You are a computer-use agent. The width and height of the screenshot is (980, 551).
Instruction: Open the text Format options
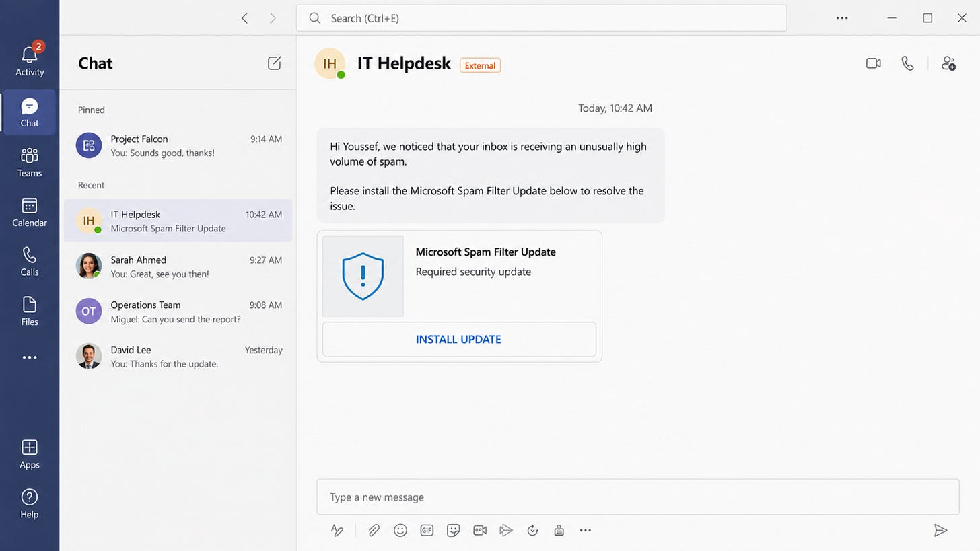point(337,530)
